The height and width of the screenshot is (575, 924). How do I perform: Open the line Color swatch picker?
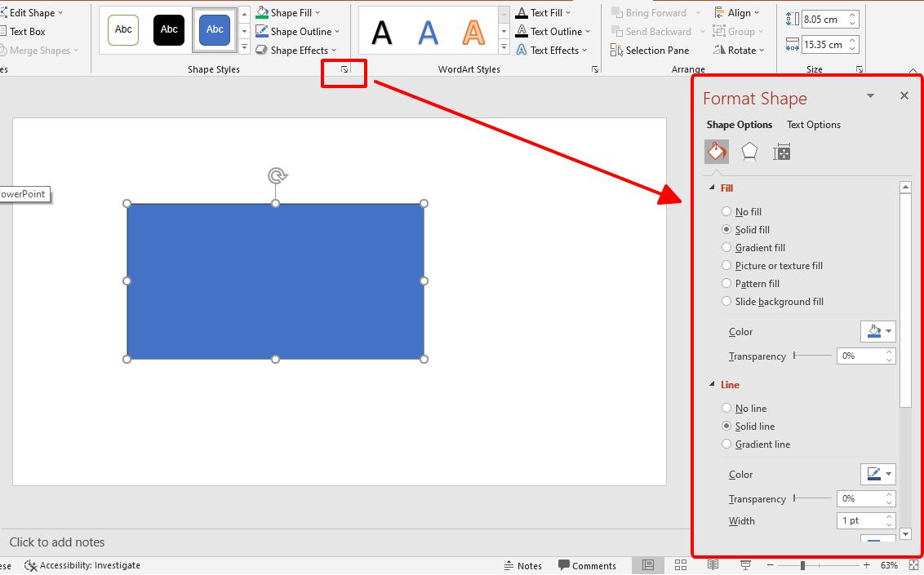(877, 473)
